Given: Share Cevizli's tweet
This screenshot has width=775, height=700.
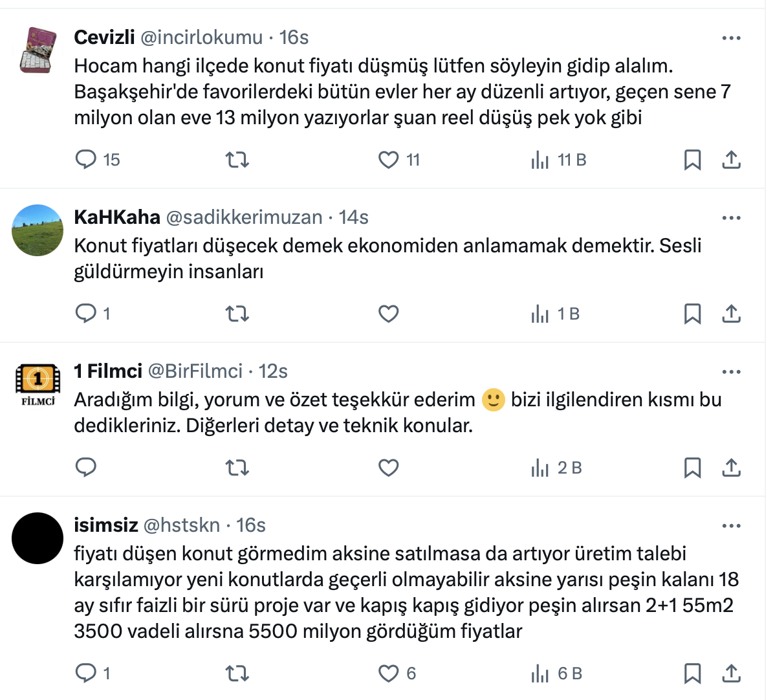Looking at the screenshot, I should 731,159.
